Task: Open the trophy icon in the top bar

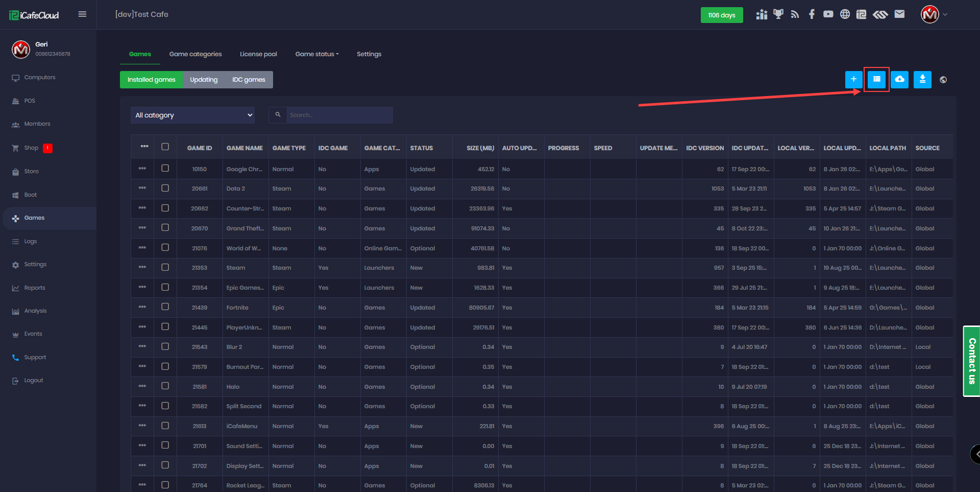Action: pos(778,14)
